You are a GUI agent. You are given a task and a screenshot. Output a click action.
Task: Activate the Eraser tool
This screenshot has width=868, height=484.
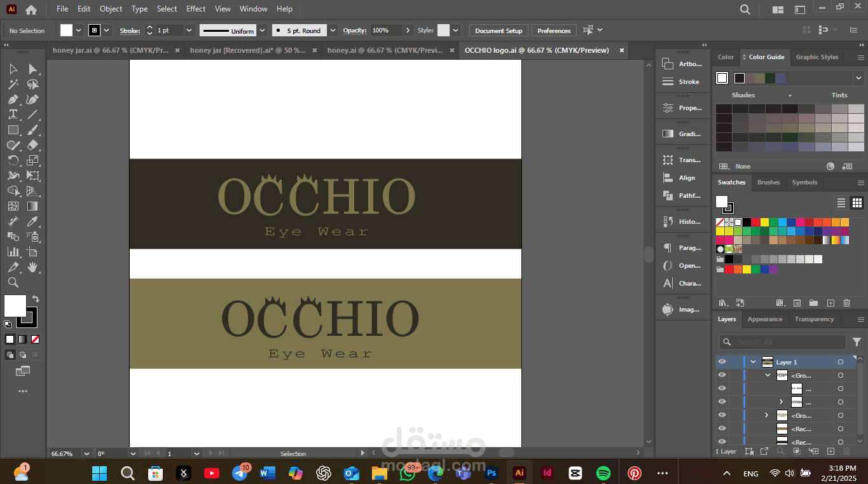tap(32, 145)
